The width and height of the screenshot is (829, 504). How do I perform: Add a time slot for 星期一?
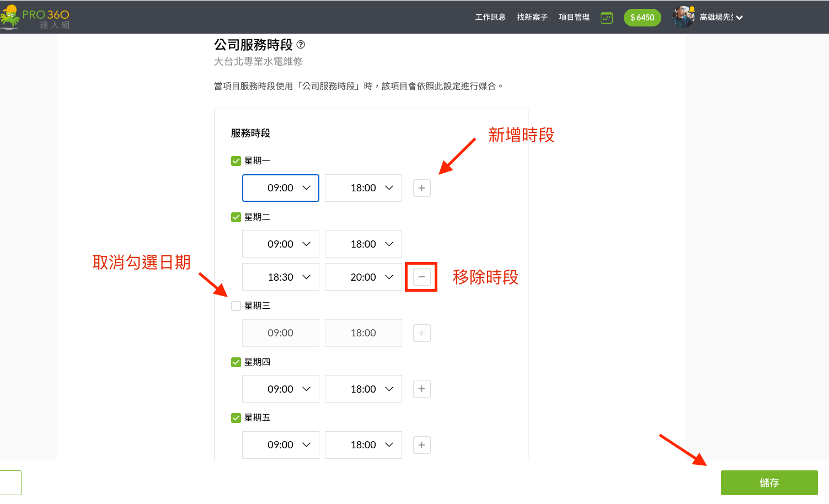coord(421,188)
